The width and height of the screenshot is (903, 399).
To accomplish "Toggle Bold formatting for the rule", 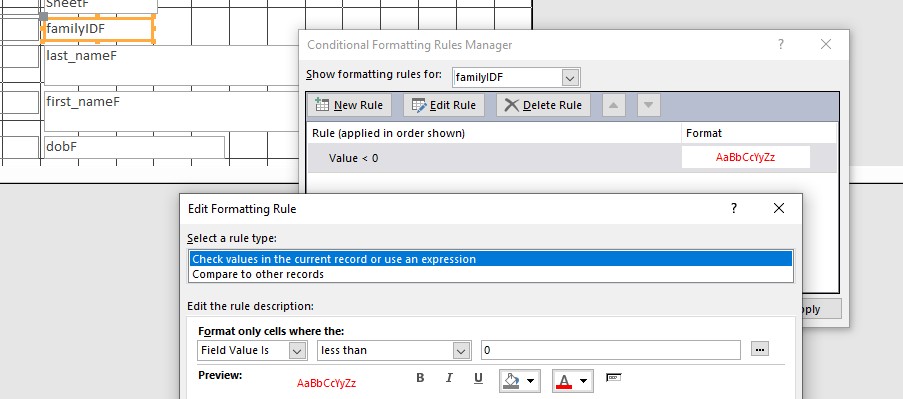I will coord(420,378).
